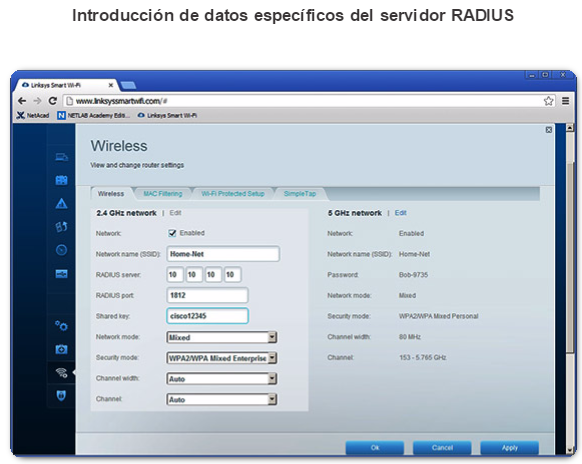
Task: Open the External Storage USB icon
Action: [61, 274]
